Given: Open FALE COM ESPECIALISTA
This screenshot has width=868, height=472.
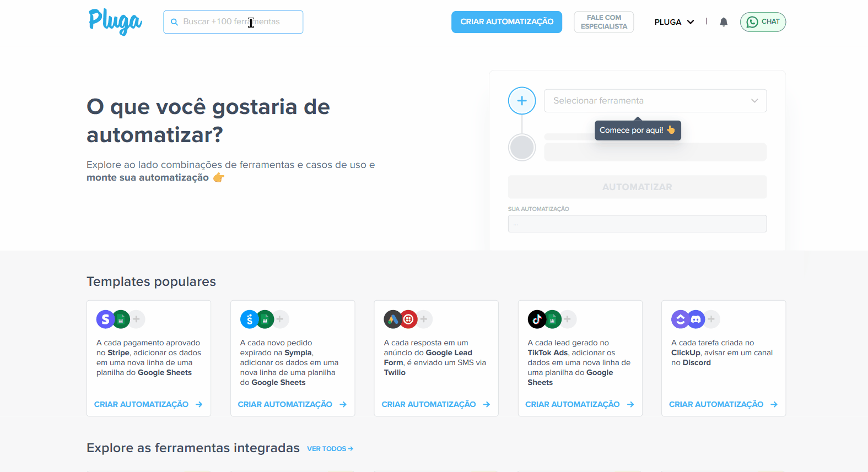Looking at the screenshot, I should 603,22.
